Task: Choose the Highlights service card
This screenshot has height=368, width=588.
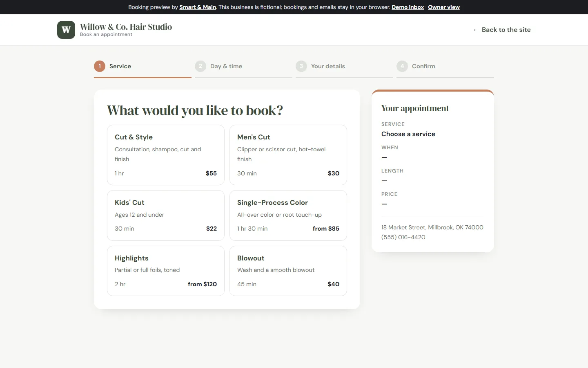Action: pyautogui.click(x=166, y=271)
